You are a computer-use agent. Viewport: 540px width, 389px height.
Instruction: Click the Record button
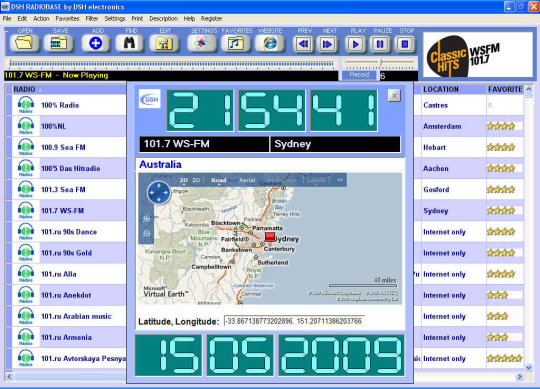tap(359, 75)
